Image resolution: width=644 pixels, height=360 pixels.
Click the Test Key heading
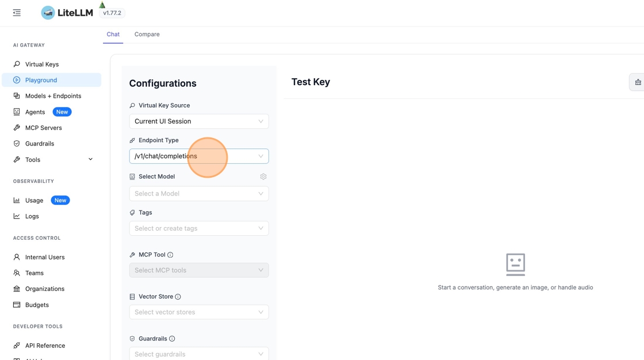point(311,82)
